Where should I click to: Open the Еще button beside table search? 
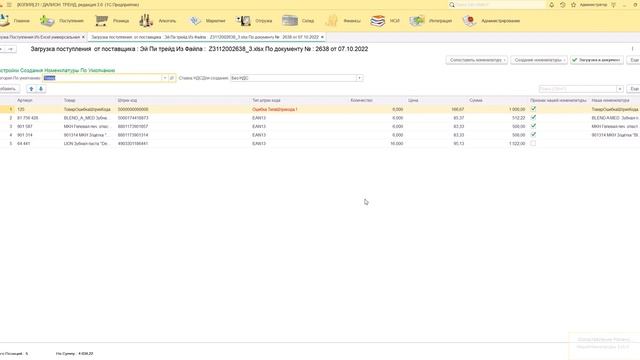click(x=634, y=89)
